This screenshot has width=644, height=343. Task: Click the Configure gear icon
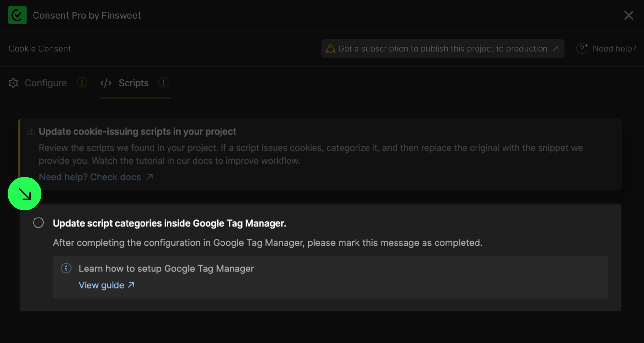click(x=13, y=83)
